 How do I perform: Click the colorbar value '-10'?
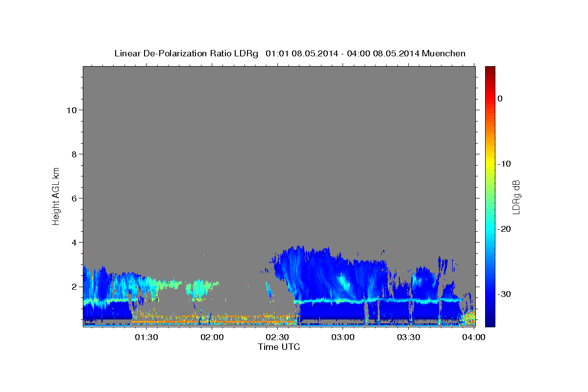point(504,164)
